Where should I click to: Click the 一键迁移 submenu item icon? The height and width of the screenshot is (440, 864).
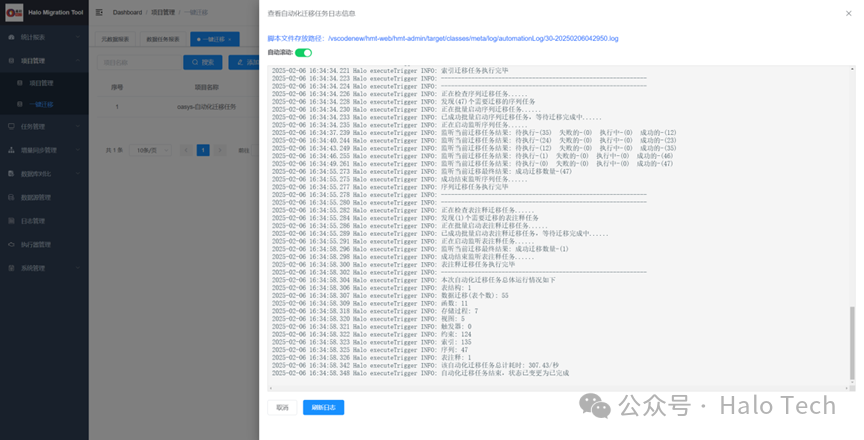[x=20, y=104]
